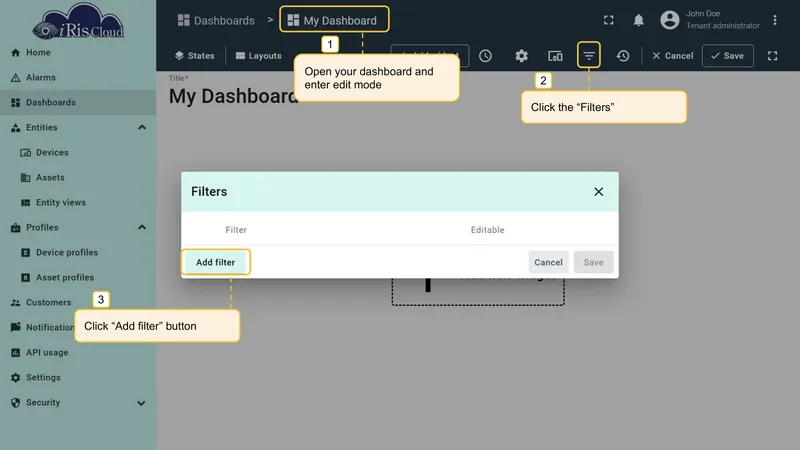Open the timewindow clock icon
The image size is (800, 450).
(x=485, y=56)
